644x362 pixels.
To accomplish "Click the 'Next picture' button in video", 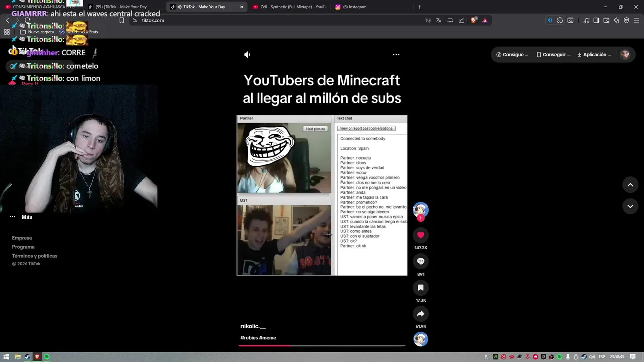I will pyautogui.click(x=316, y=129).
